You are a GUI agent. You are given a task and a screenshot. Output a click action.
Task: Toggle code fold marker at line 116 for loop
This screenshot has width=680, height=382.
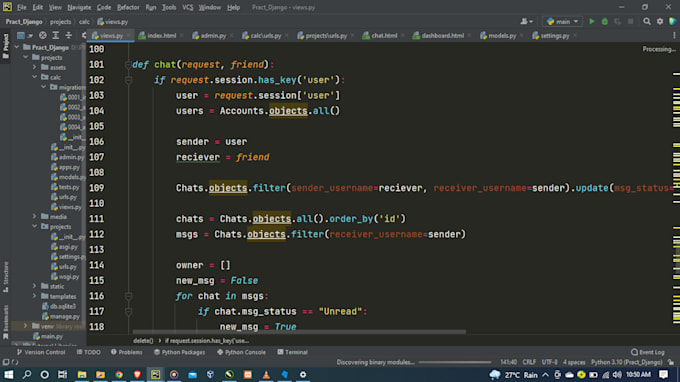[128, 296]
